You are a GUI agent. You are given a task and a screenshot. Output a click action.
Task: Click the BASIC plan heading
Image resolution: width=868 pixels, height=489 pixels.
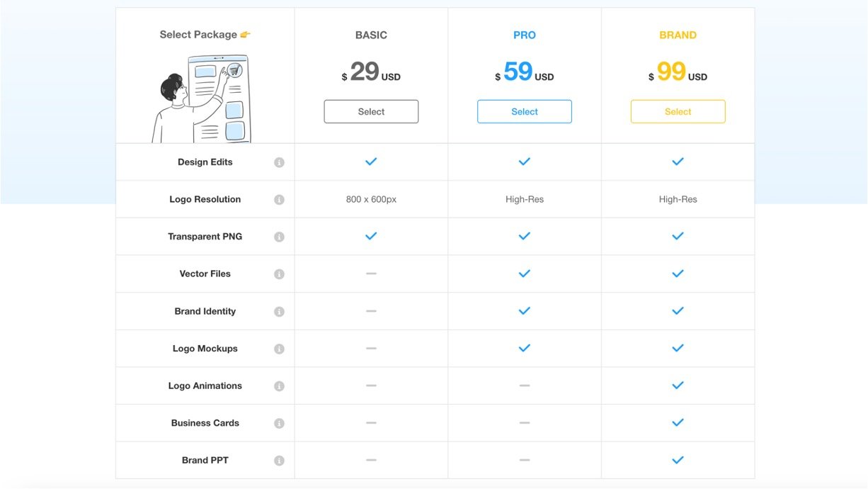point(371,35)
